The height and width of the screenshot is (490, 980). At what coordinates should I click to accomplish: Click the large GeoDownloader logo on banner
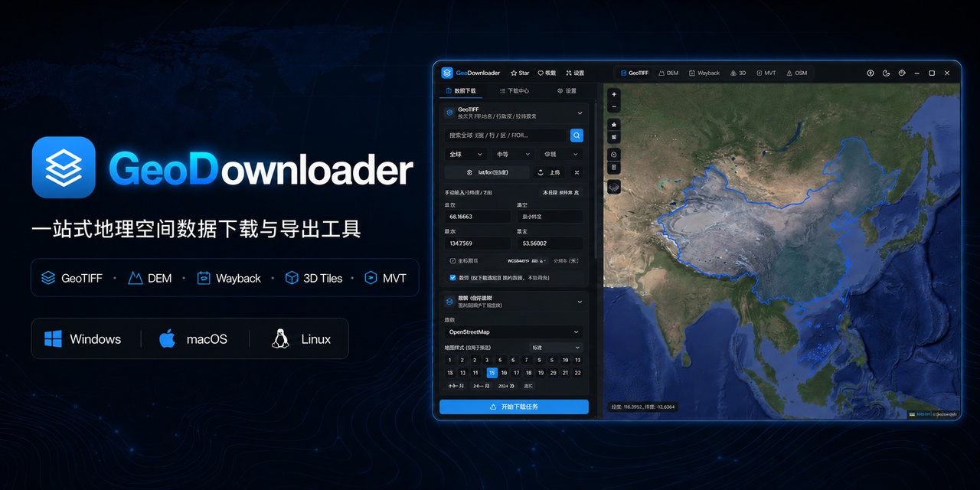[x=64, y=167]
